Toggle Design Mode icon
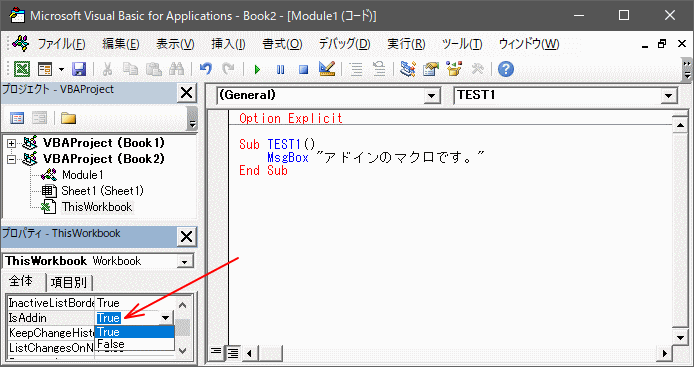The height and width of the screenshot is (367, 694). click(x=327, y=69)
